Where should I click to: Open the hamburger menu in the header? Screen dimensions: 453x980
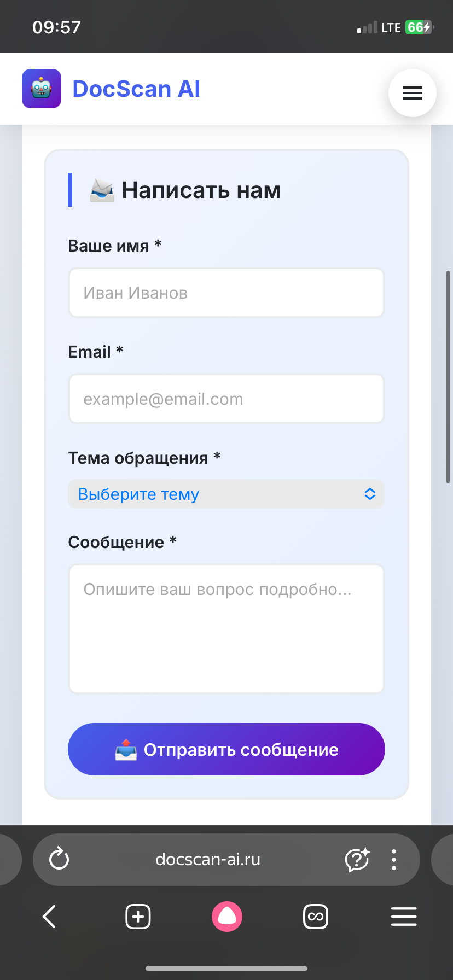click(412, 93)
